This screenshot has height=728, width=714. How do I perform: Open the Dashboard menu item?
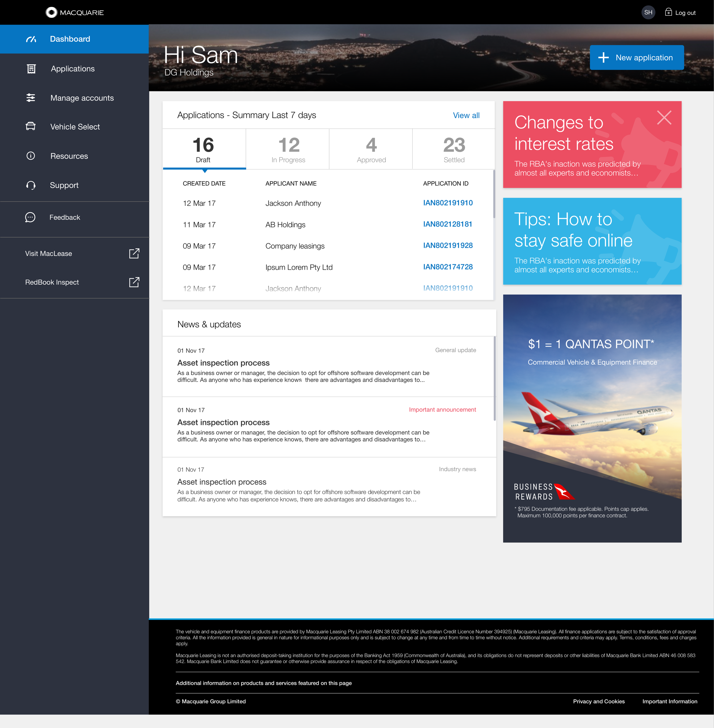74,39
